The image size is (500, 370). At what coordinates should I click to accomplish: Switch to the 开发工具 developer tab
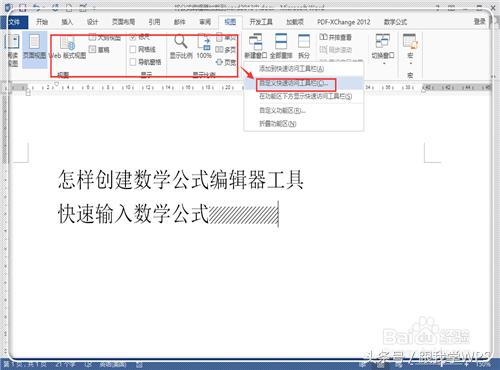[261, 22]
